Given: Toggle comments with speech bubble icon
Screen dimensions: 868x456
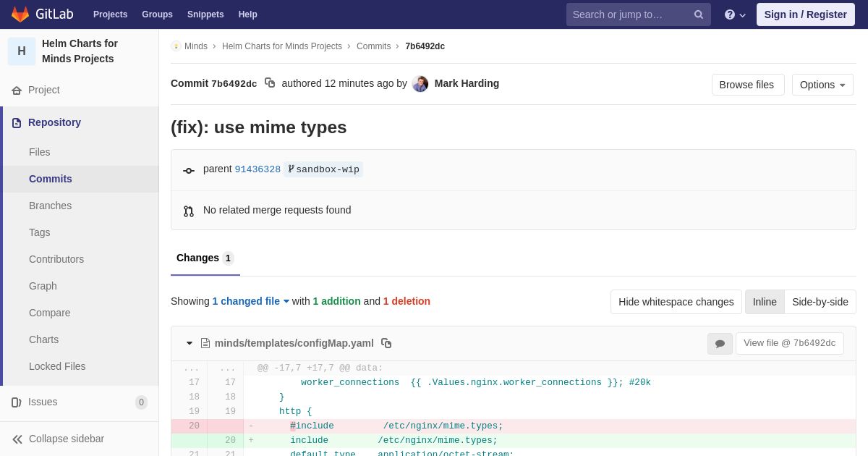Looking at the screenshot, I should (720, 344).
